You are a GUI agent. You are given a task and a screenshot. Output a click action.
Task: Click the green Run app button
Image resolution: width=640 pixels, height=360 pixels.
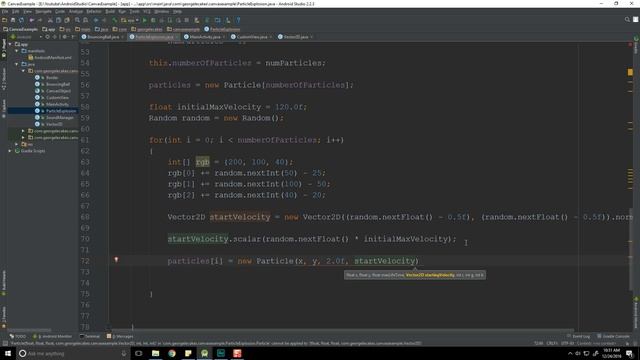(144, 20)
